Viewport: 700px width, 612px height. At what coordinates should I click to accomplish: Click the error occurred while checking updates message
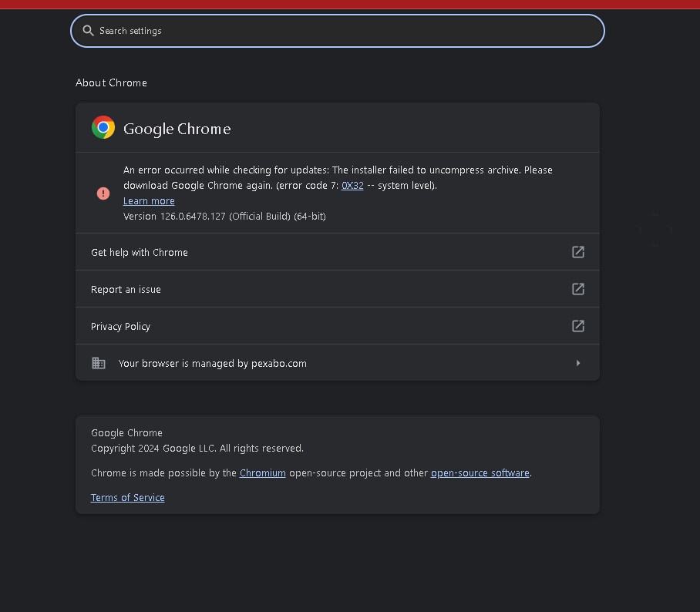coord(338,177)
